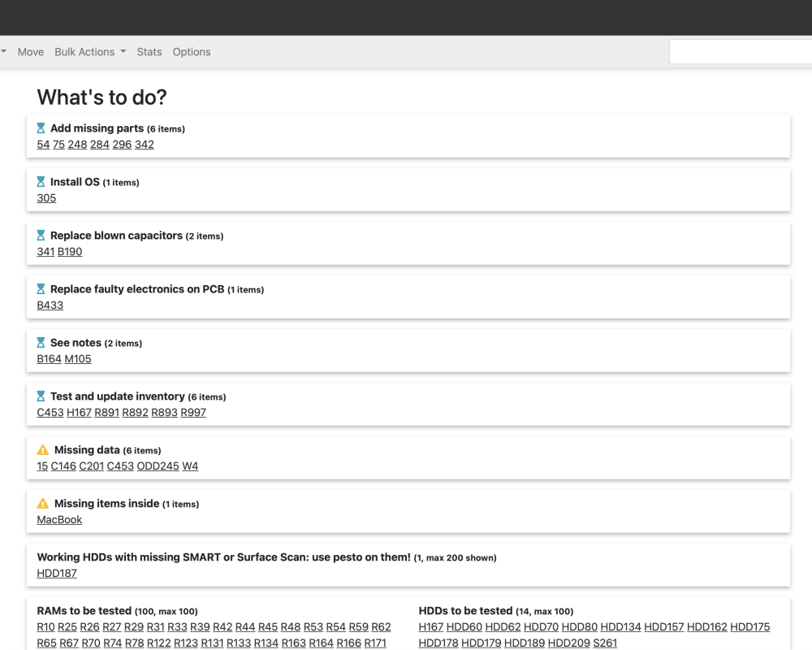Open item 15 under Missing data
The height and width of the screenshot is (650, 812).
point(42,466)
